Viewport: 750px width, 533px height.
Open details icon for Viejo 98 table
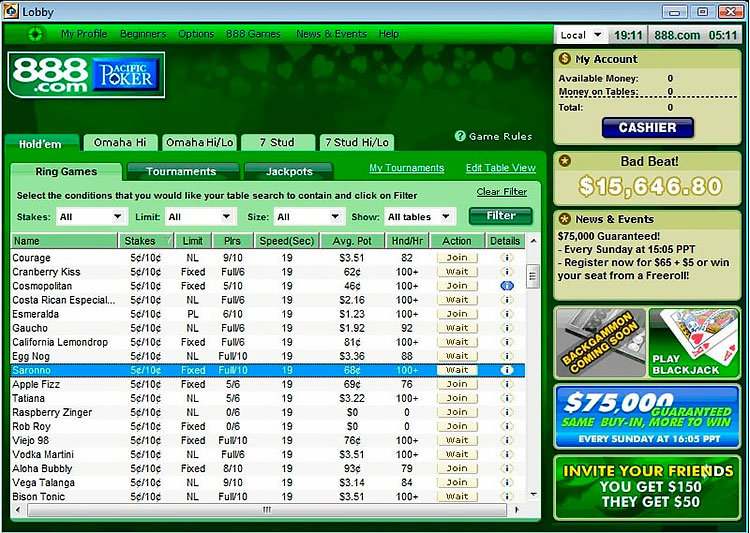click(x=507, y=440)
